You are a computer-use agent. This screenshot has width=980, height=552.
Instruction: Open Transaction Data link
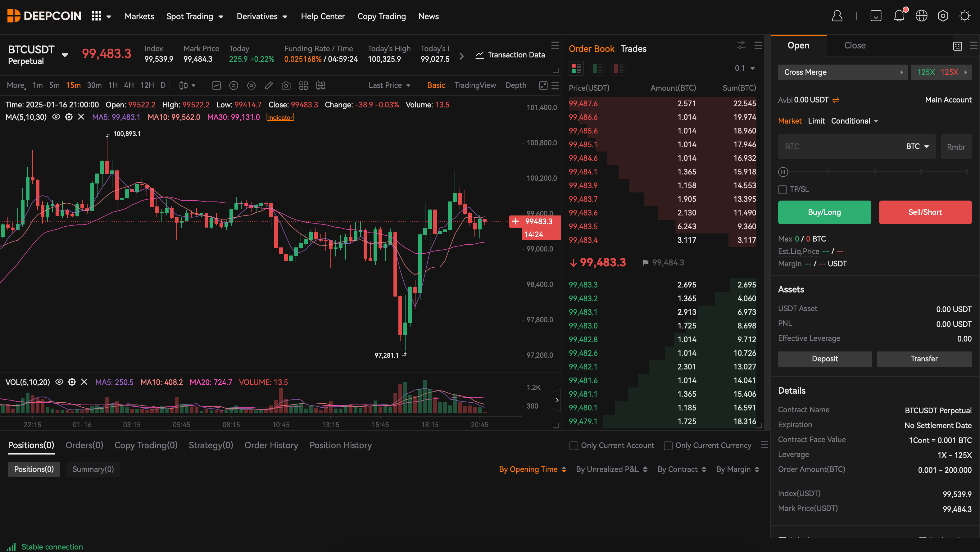pos(510,55)
